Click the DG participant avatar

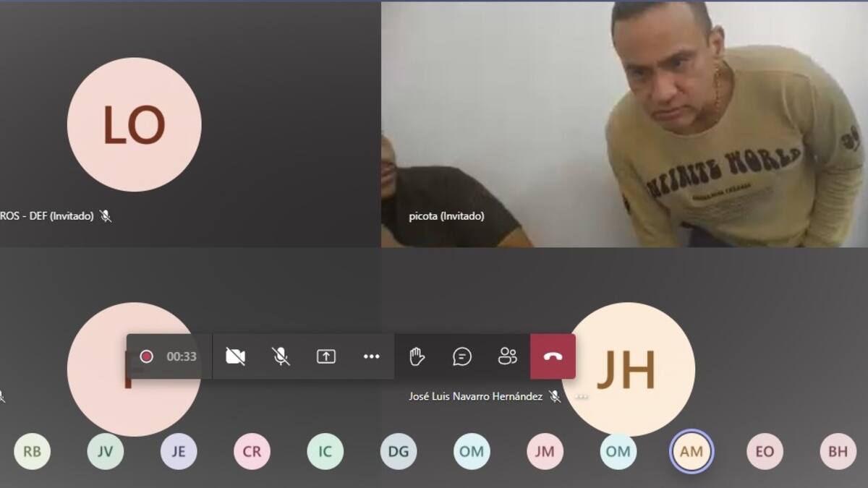tap(399, 452)
